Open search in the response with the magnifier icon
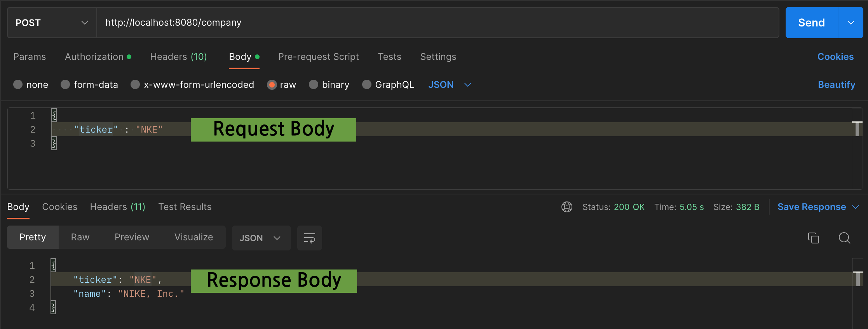 click(844, 238)
